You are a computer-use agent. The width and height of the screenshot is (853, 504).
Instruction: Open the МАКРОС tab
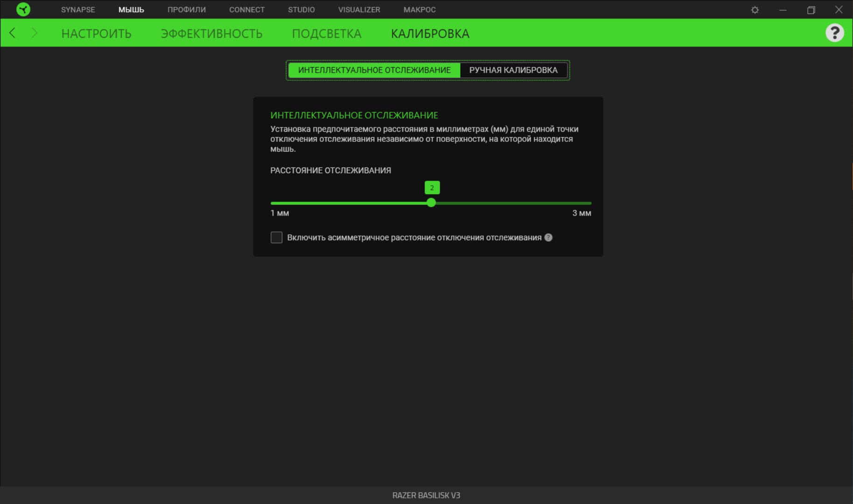(420, 10)
